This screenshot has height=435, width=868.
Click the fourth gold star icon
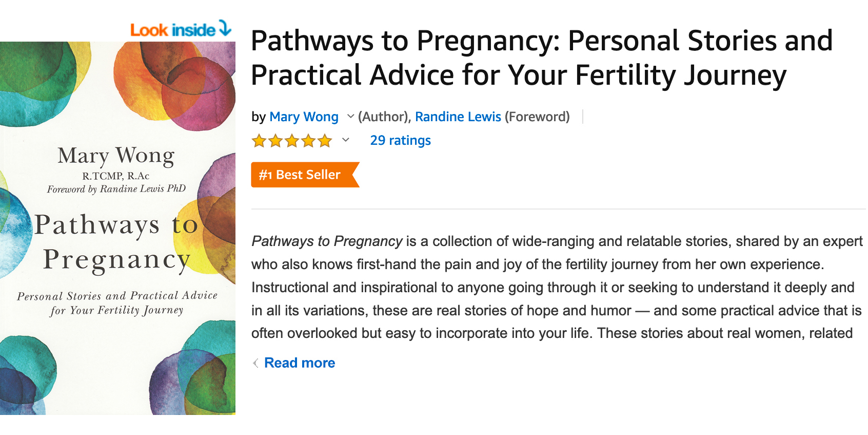click(x=309, y=140)
